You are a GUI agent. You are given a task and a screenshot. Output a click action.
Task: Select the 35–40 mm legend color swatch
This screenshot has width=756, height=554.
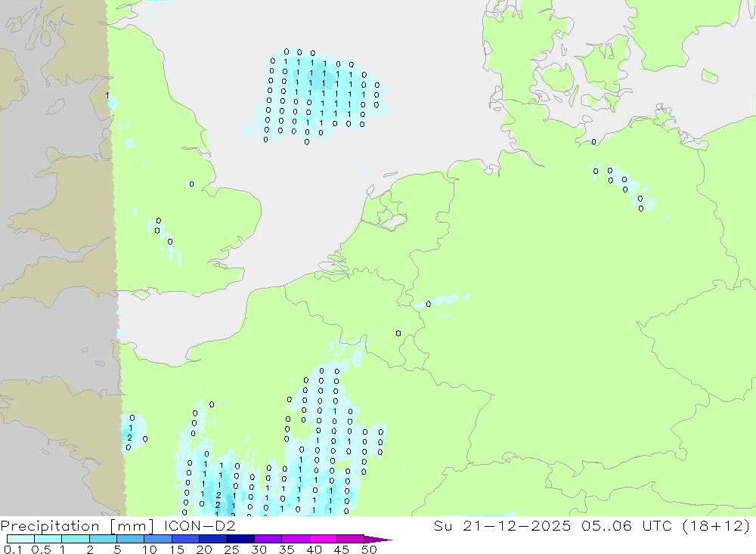tap(296, 539)
